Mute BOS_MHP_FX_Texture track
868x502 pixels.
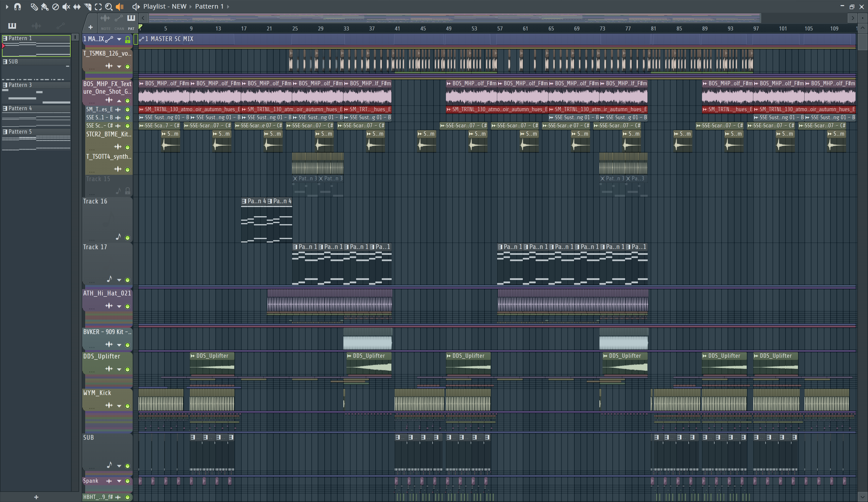click(127, 101)
